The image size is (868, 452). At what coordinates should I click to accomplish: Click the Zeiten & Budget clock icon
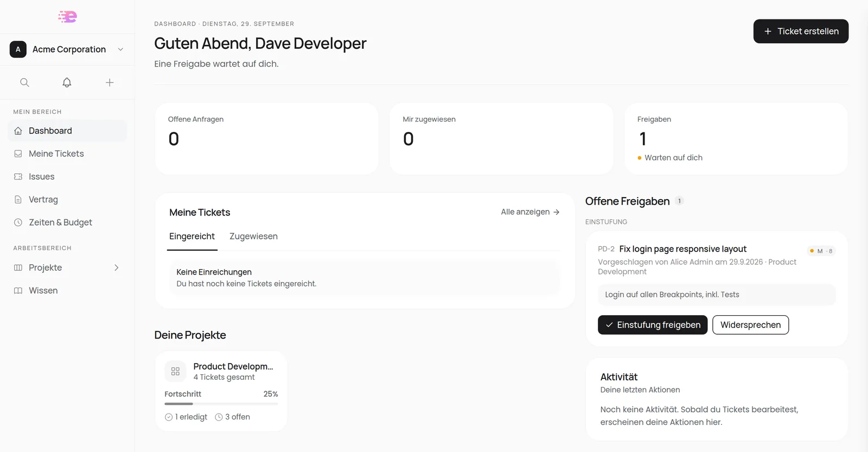click(x=18, y=222)
